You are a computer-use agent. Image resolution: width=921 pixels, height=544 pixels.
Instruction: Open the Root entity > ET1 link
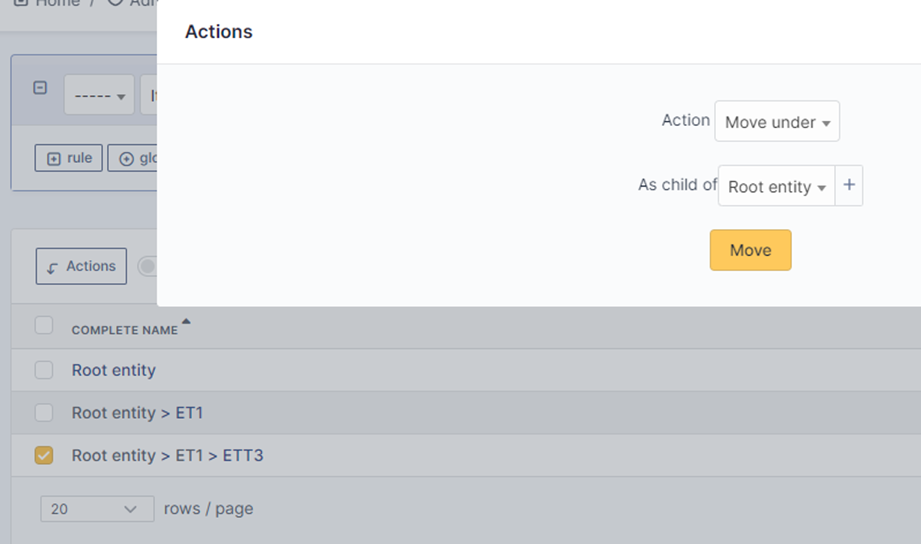pos(137,412)
